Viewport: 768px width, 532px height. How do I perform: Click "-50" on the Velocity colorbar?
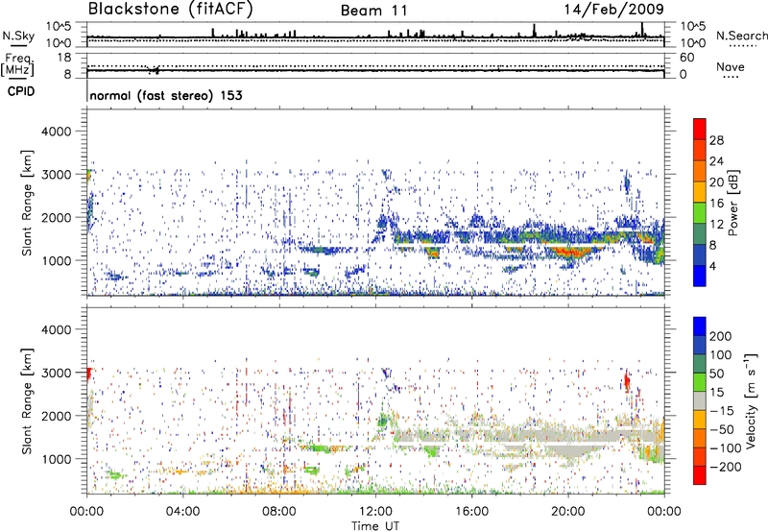point(722,429)
